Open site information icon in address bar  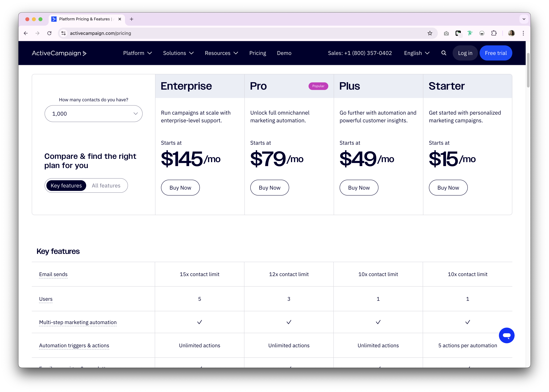[63, 33]
